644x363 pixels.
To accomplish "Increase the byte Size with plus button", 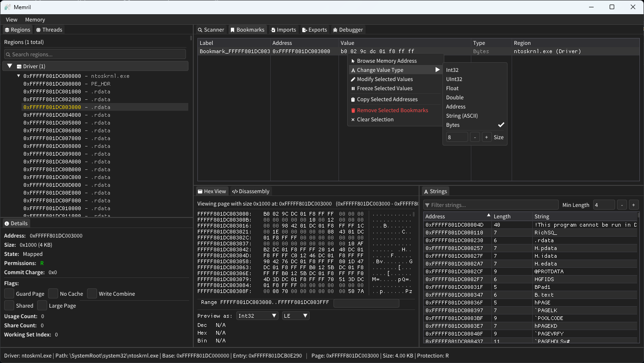I will [x=486, y=137].
